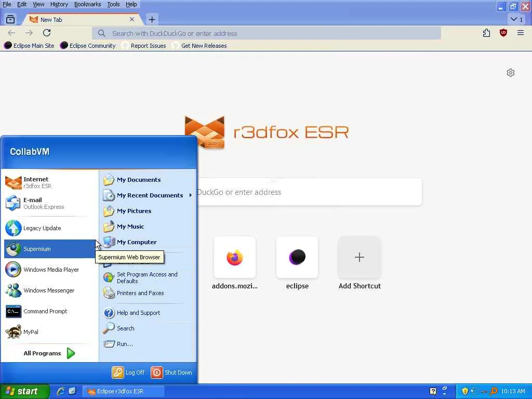The height and width of the screenshot is (399, 532).
Task: Open My Documents folder
Action: coord(148,180)
